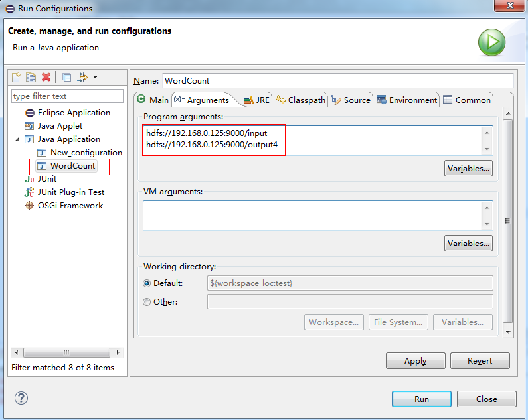Click the Collapse All icon
528x420 pixels.
coord(66,78)
